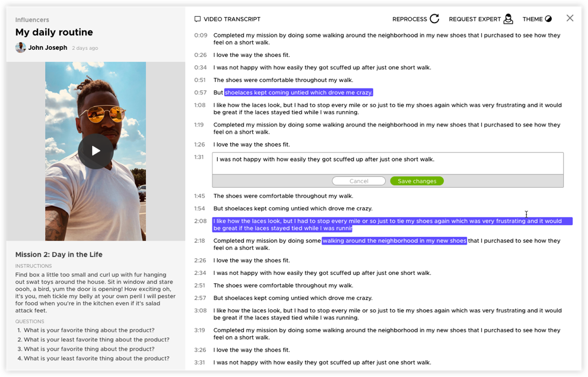
Task: Click the THEME label
Action: tap(532, 19)
